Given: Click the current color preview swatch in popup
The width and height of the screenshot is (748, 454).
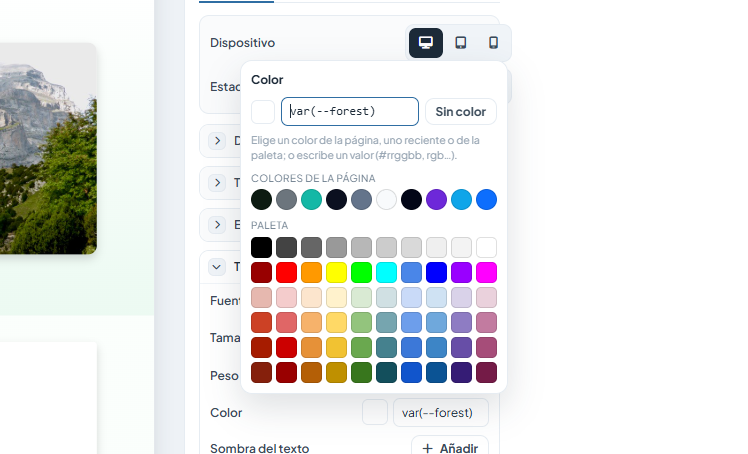Looking at the screenshot, I should point(263,112).
